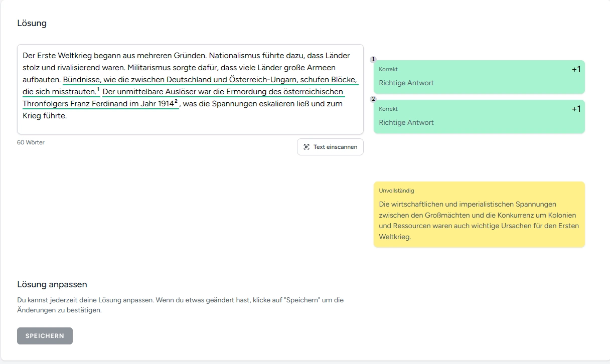Select the yellow Unvollständig feedback card body text
Screen dimensions: 610x364
pos(479,221)
